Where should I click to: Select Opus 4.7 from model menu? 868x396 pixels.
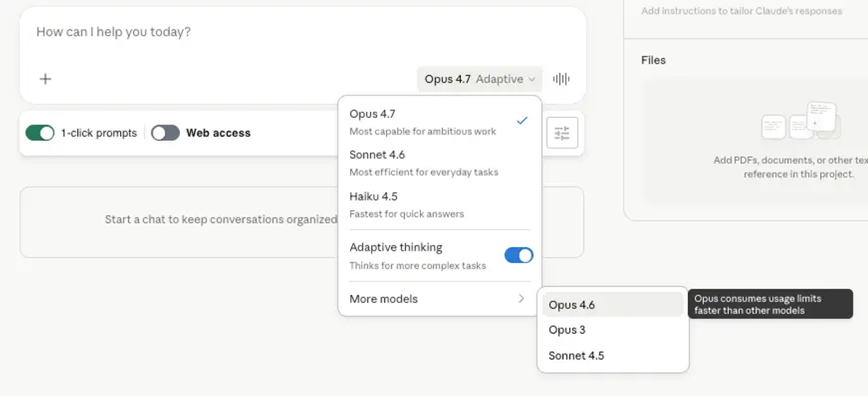coord(439,122)
